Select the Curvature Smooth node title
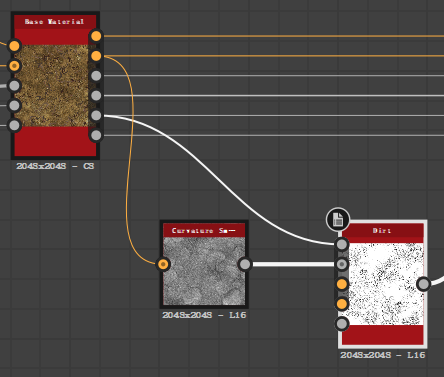 (x=204, y=230)
